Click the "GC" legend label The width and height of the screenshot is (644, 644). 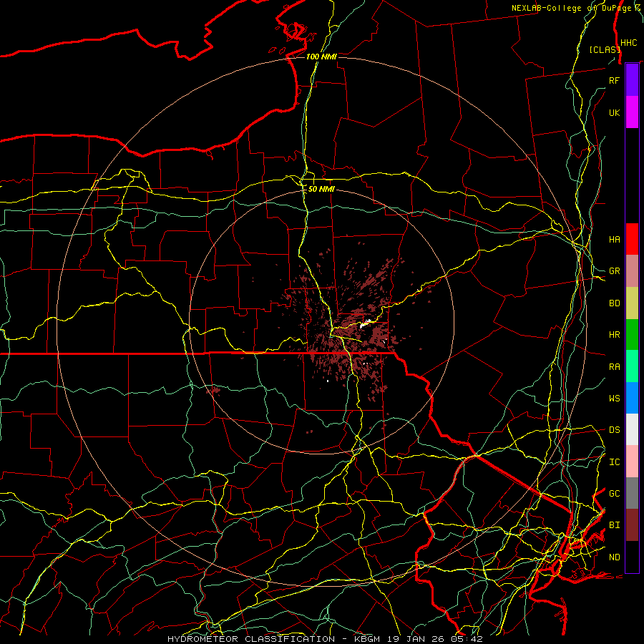614,494
